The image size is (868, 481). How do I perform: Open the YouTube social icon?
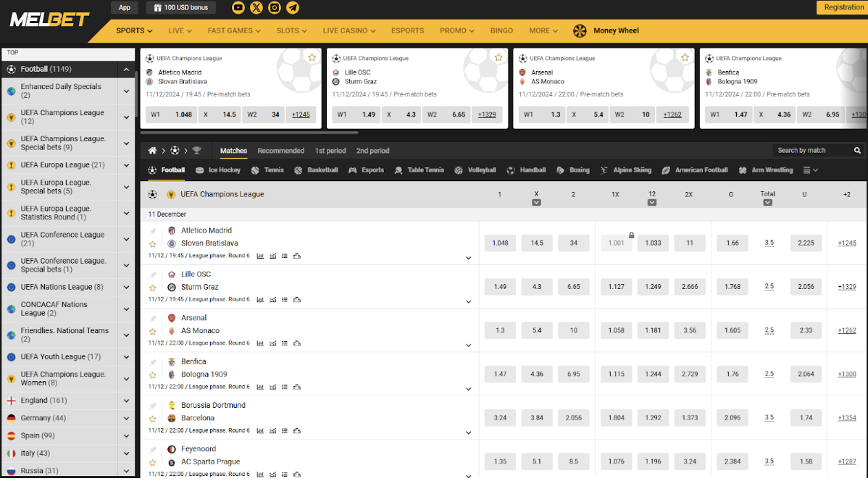click(x=238, y=8)
